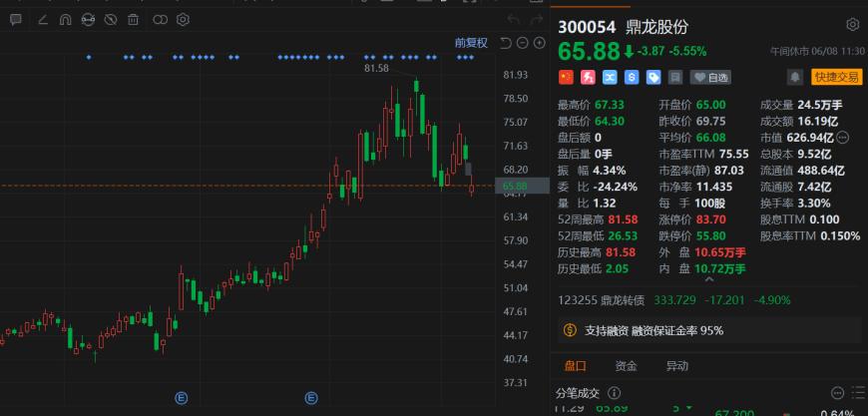The image size is (868, 416).
Task: Click 涨停价 value 83.70
Action: tap(710, 219)
